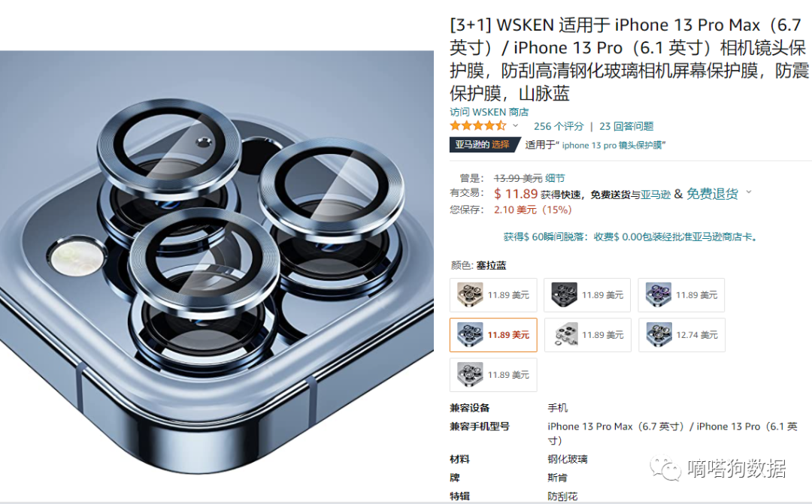Expand the free returns chevron
The image size is (812, 504).
click(x=748, y=192)
